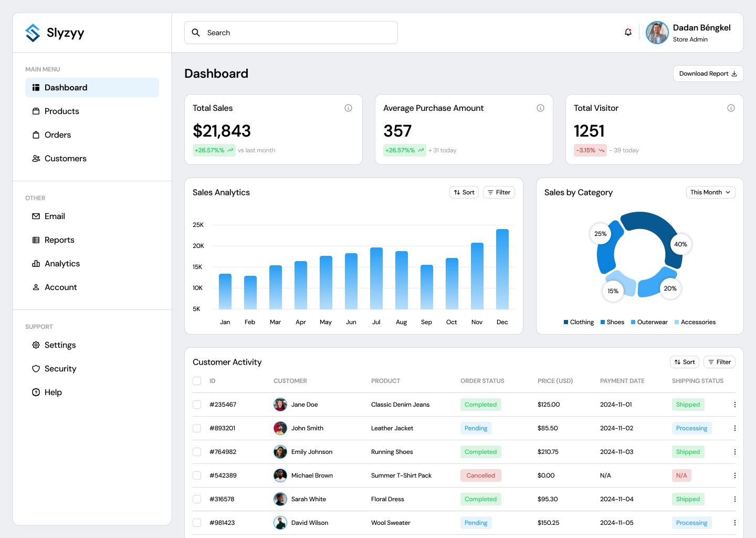Click the notification bell icon
The height and width of the screenshot is (538, 756).
point(628,33)
